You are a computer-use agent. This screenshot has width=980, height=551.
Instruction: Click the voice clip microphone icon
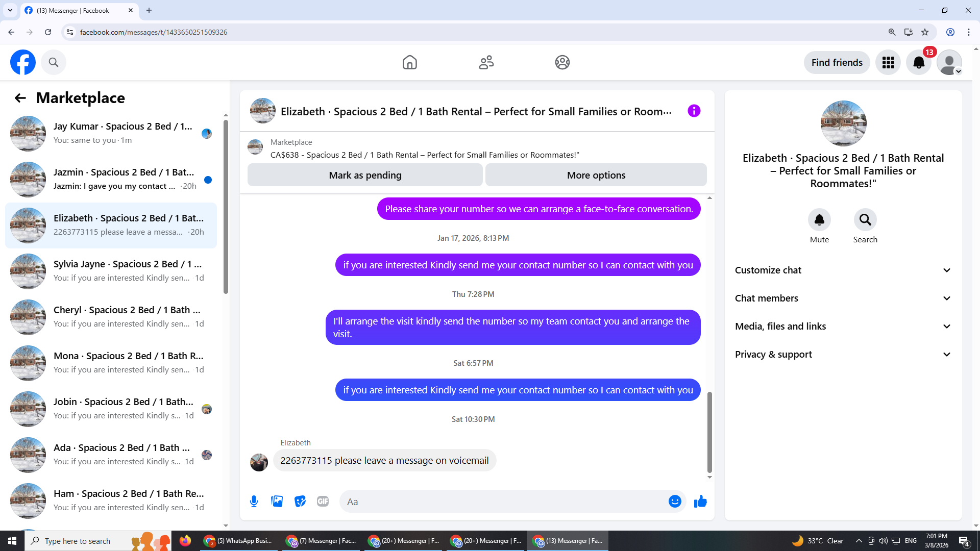(254, 502)
